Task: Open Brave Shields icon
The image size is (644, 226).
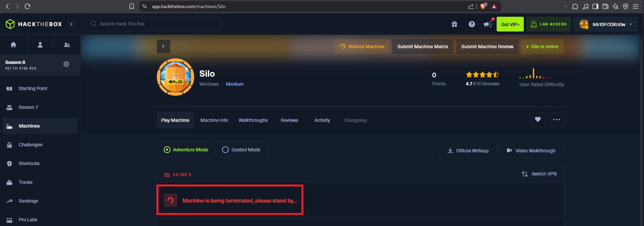Action: pyautogui.click(x=483, y=6)
